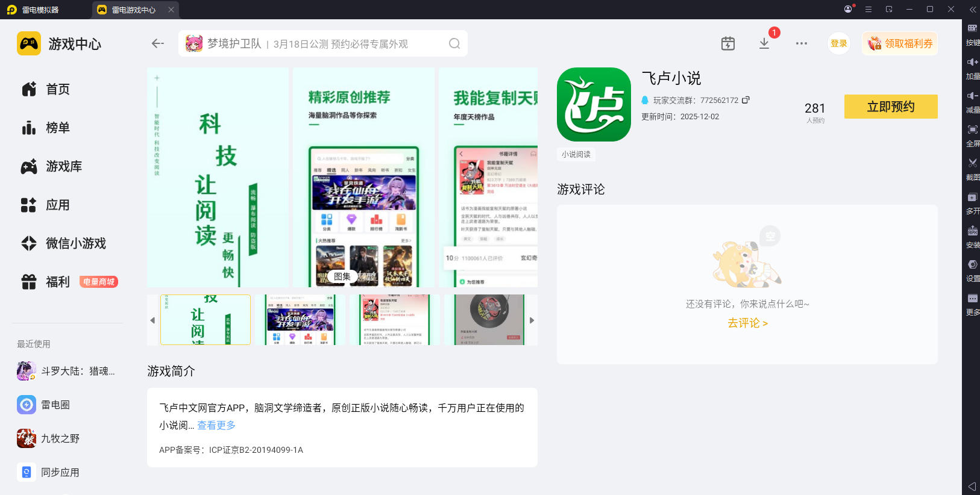Open 游戏库 in the sidebar

[x=52, y=166]
